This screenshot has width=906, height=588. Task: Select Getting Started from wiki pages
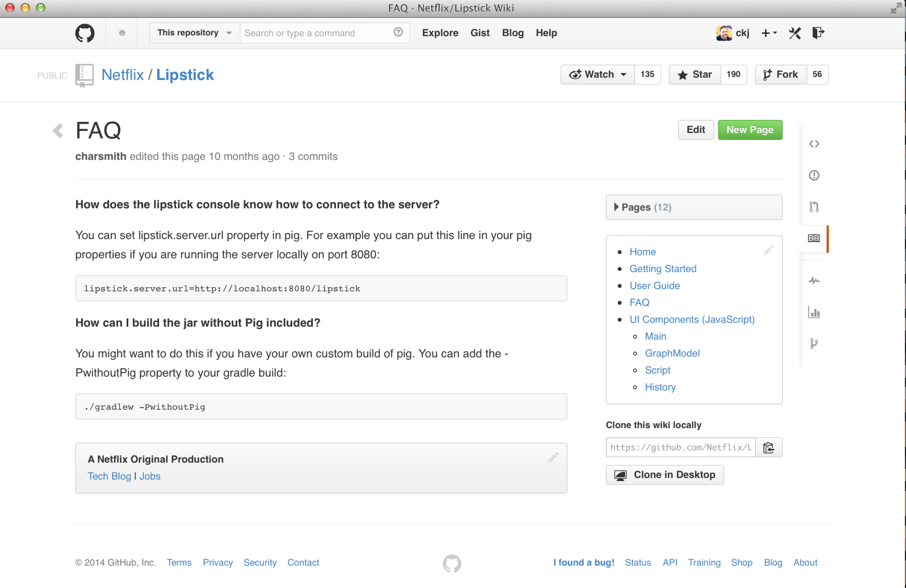[x=663, y=269]
